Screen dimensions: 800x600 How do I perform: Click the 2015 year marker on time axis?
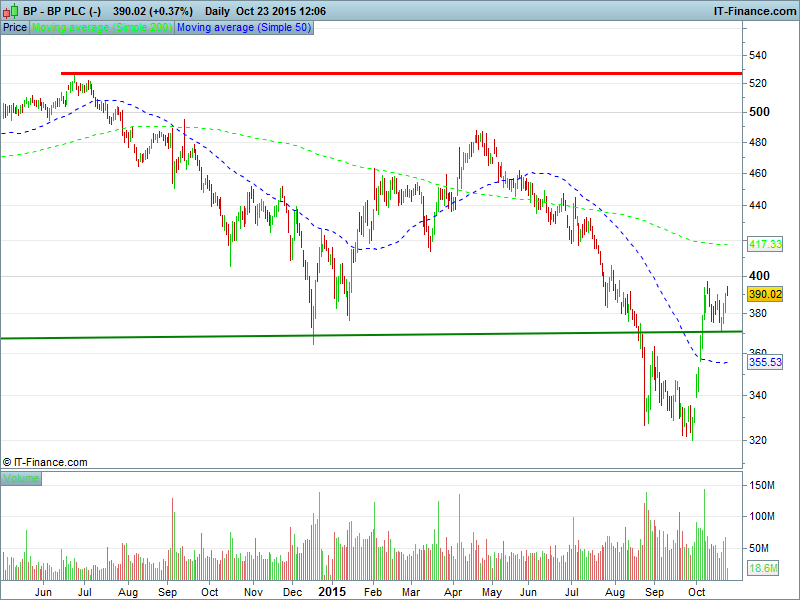tap(332, 592)
